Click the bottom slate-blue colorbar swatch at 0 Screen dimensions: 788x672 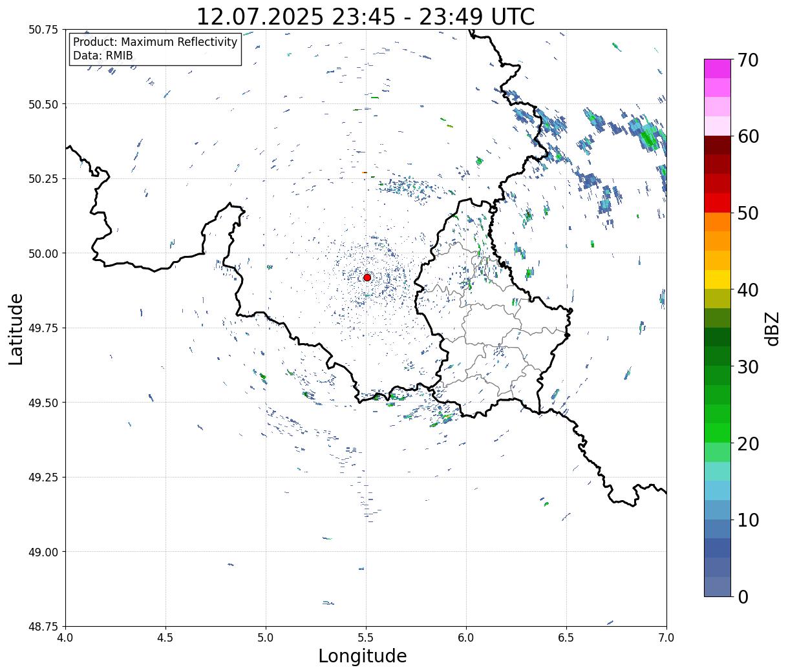pyautogui.click(x=718, y=587)
